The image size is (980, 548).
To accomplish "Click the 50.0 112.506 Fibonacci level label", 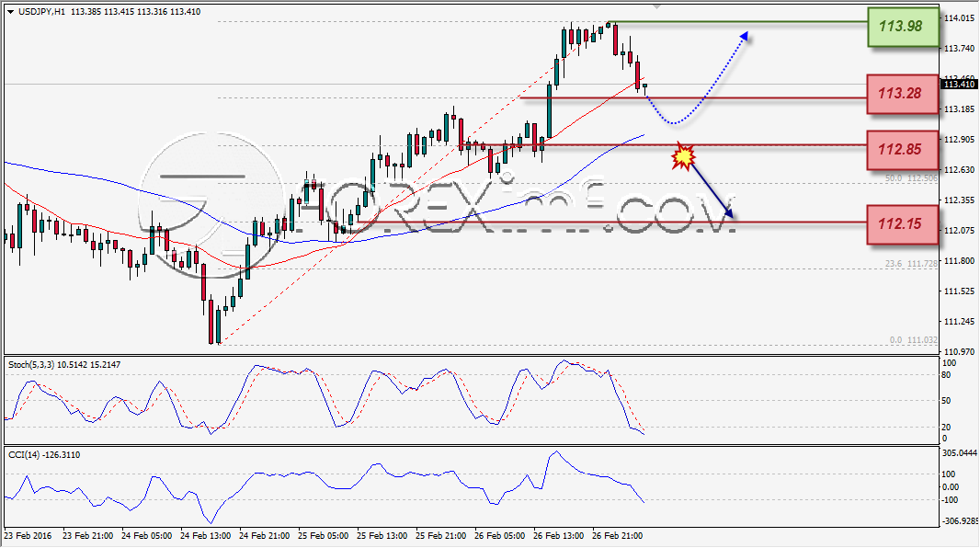I will tap(911, 178).
